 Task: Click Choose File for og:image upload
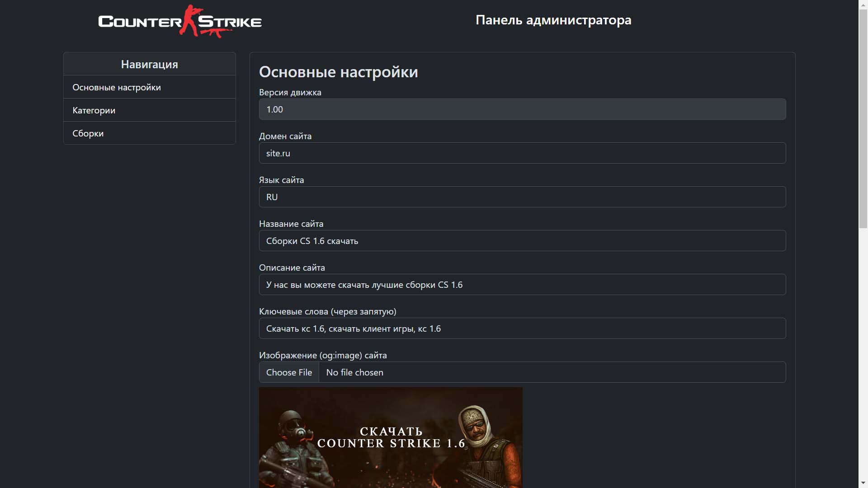click(x=289, y=372)
